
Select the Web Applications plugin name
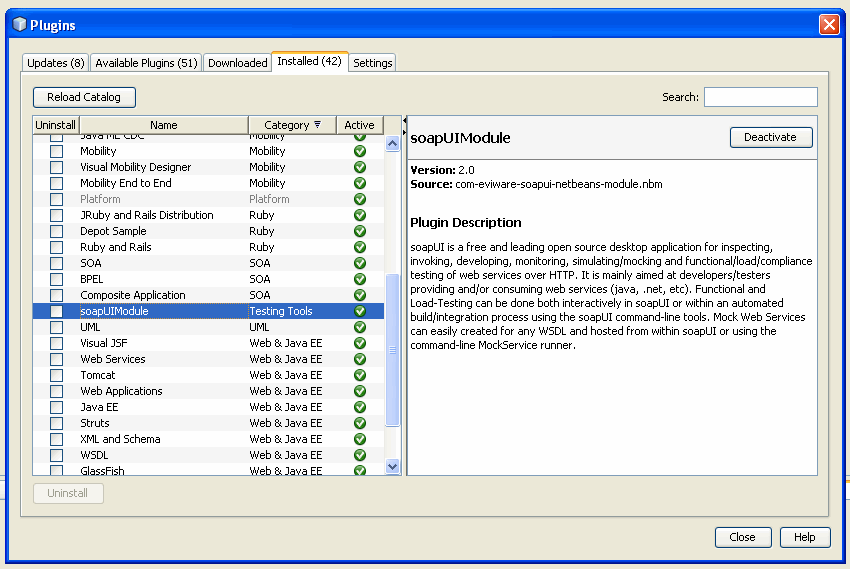point(121,391)
